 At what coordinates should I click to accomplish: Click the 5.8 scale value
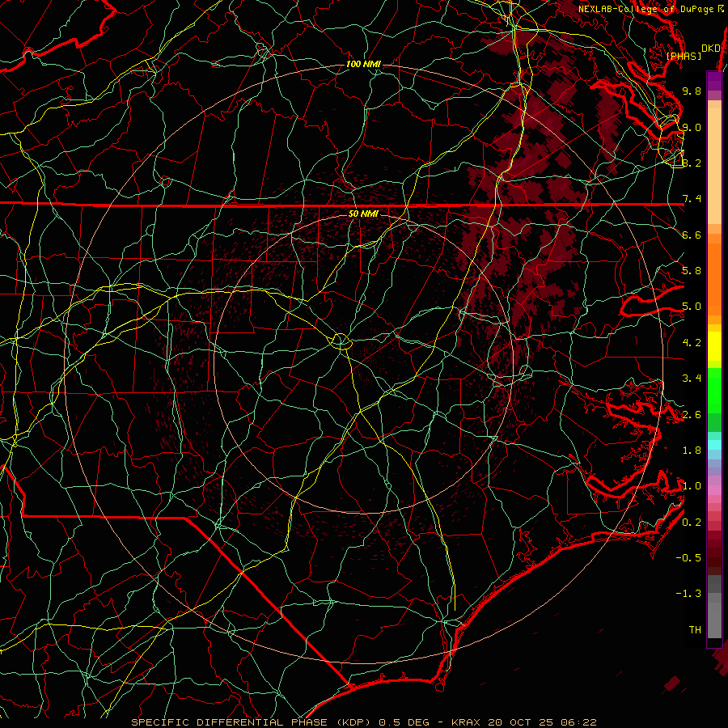(692, 271)
